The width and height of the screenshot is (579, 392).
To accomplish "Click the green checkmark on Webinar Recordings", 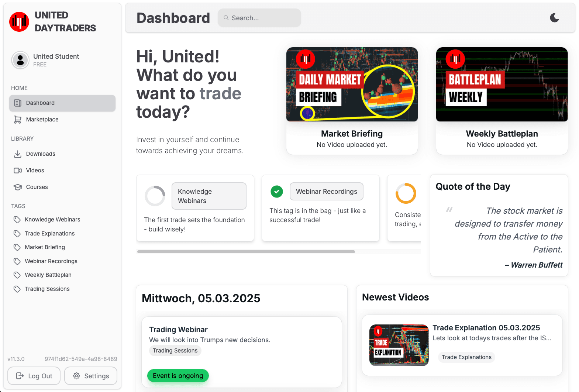I will (276, 192).
